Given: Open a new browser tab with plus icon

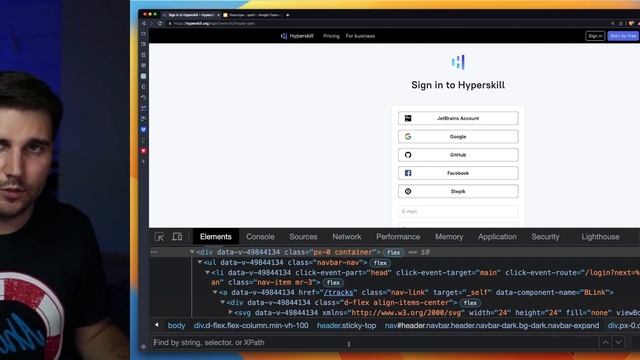Looking at the screenshot, I should click(287, 15).
